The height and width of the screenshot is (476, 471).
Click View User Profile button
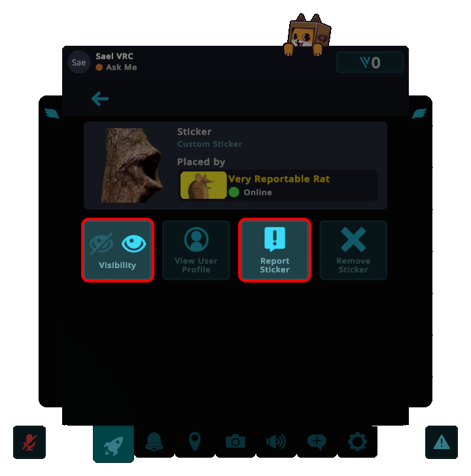(x=196, y=250)
